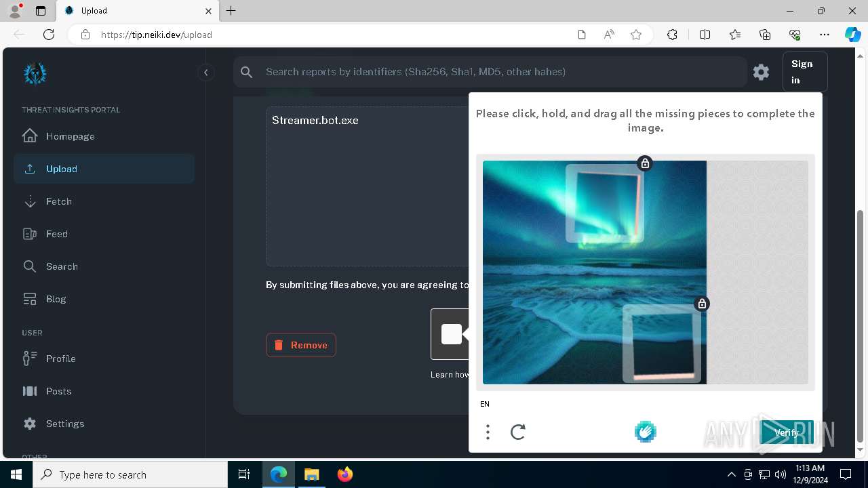
Task: Click the Posts carousel icon
Action: 30,391
